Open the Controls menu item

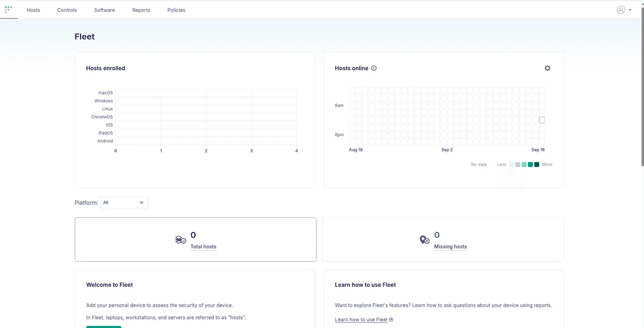(x=67, y=10)
